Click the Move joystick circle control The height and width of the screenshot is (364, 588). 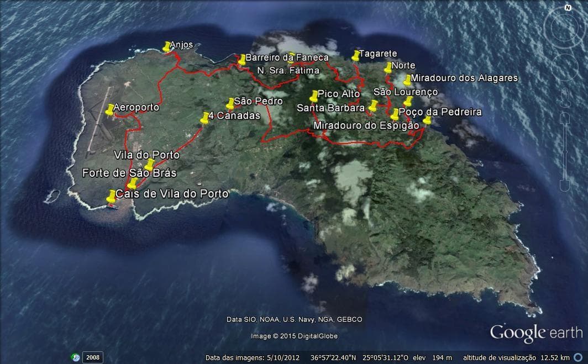[565, 67]
